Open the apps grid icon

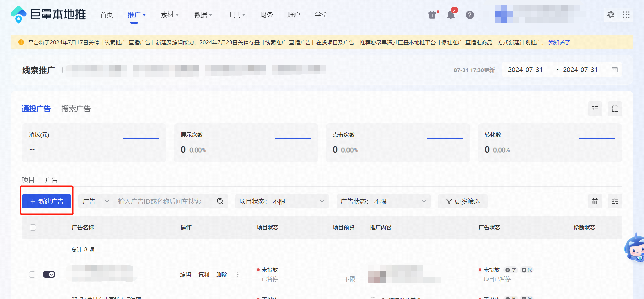626,15
